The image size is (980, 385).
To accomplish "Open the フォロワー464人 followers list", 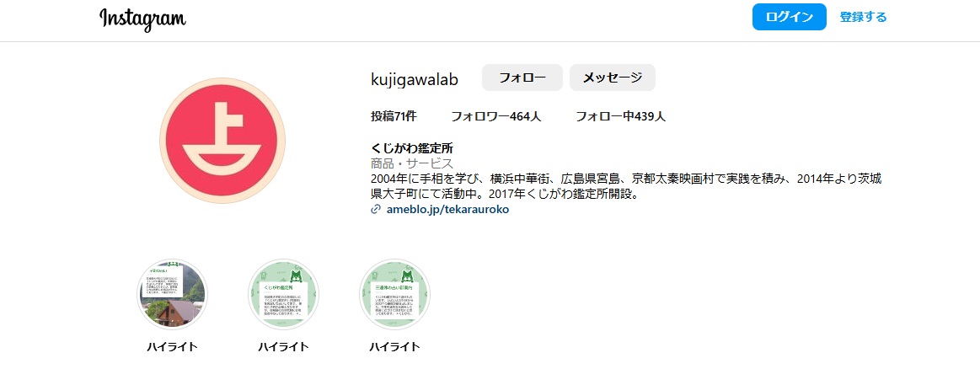I will [x=495, y=116].
